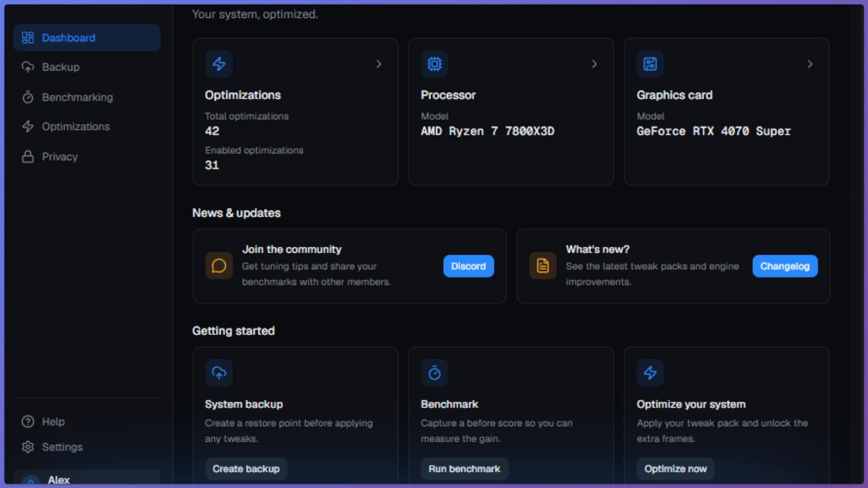Click the Help question-mark icon

click(x=28, y=422)
